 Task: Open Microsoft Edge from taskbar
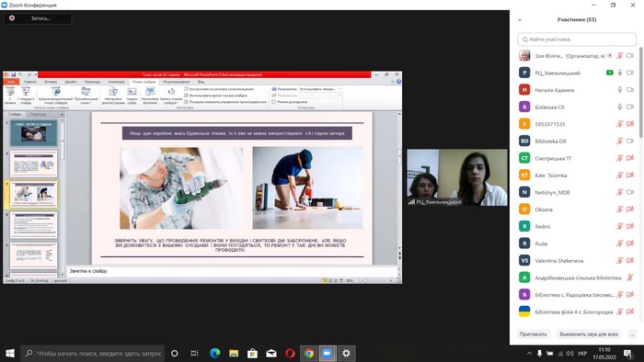coord(214,353)
